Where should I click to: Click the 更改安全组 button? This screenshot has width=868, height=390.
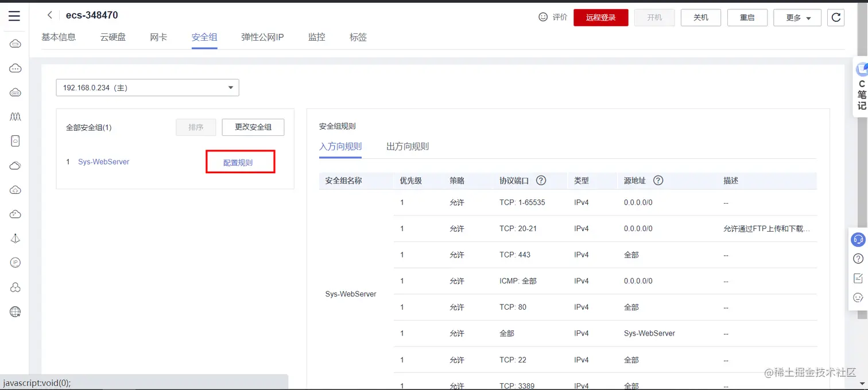pos(253,127)
